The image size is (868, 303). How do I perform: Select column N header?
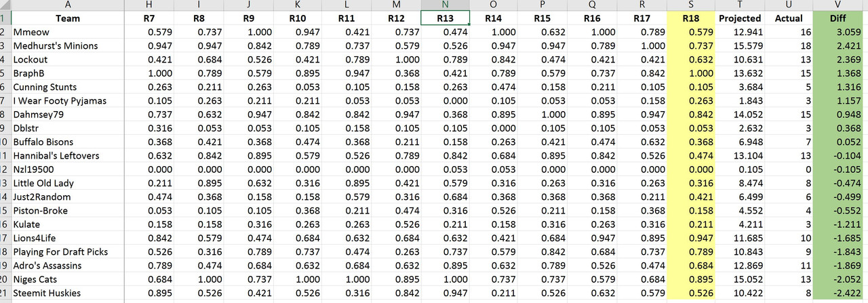445,5
